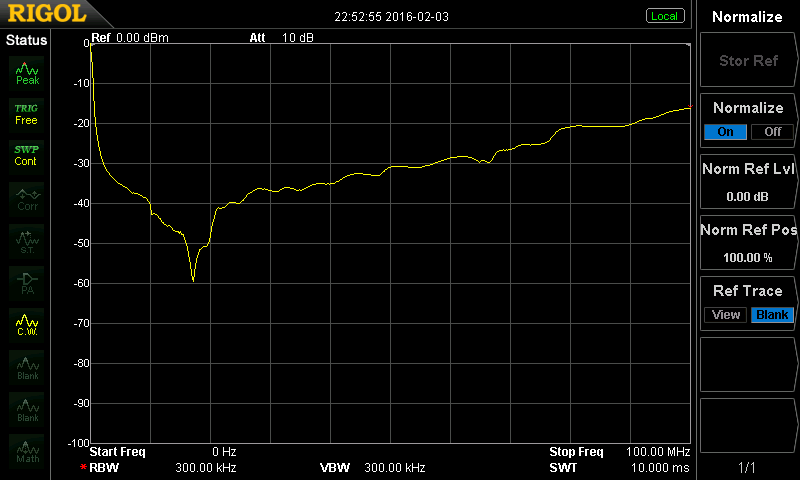Set Ref Trace to Blank
Image resolution: width=800 pixels, height=480 pixels.
coord(772,315)
